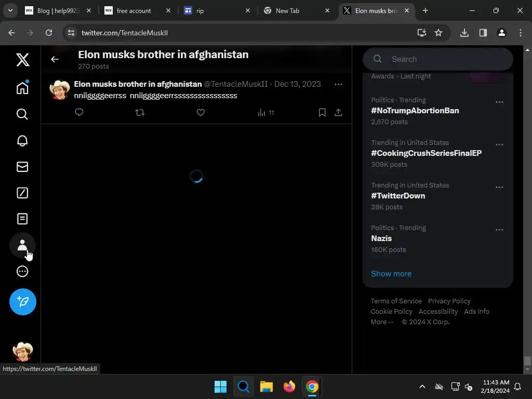Go to Home in sidebar
This screenshot has height=399, width=532.
[22, 88]
